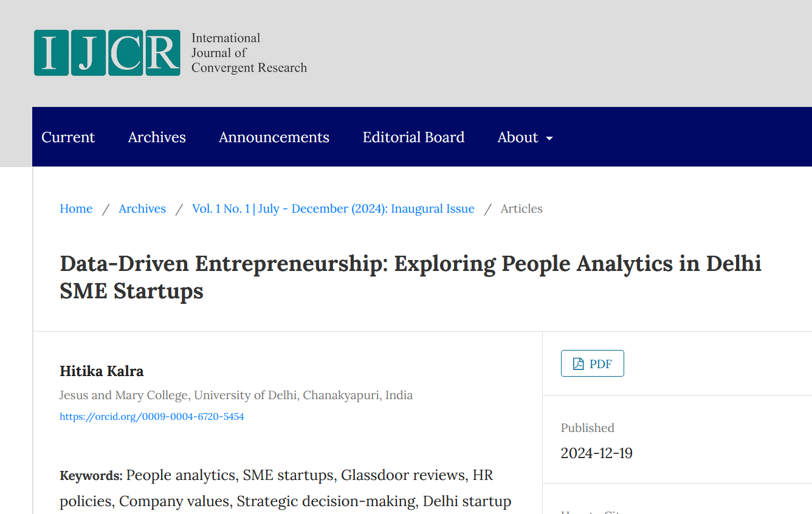Click the author name Hitika Kalra
The width and height of the screenshot is (812, 514).
pyautogui.click(x=101, y=371)
